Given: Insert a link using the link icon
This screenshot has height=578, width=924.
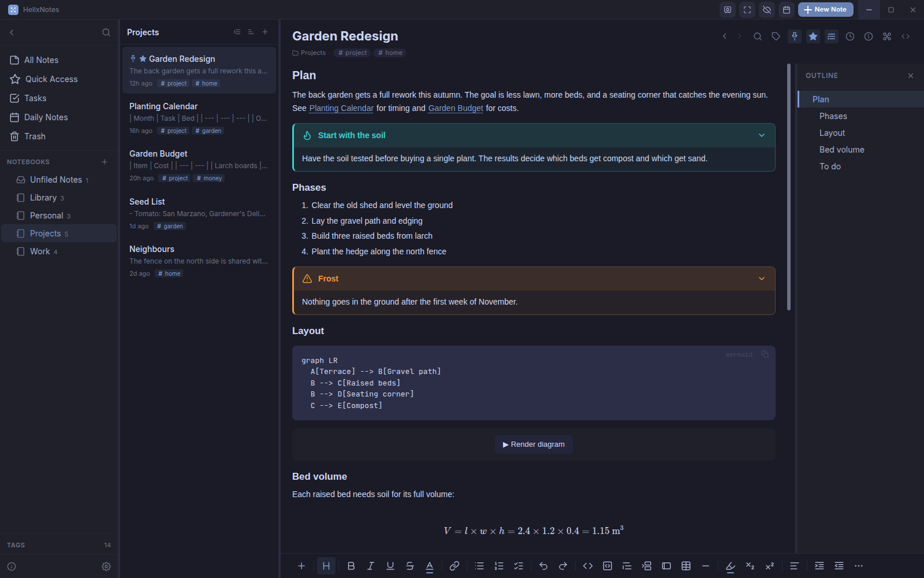Looking at the screenshot, I should (x=454, y=566).
